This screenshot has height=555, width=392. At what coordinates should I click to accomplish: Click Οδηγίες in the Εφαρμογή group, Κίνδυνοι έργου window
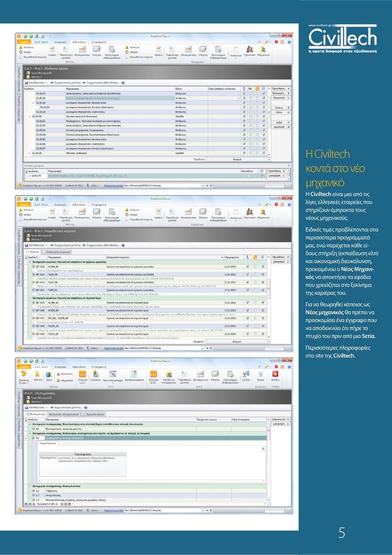coord(203,51)
